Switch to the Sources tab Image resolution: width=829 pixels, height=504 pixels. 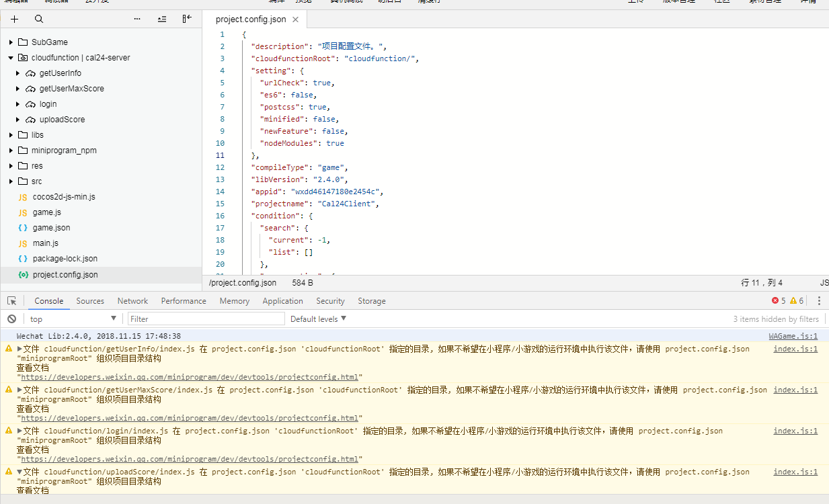coord(90,301)
